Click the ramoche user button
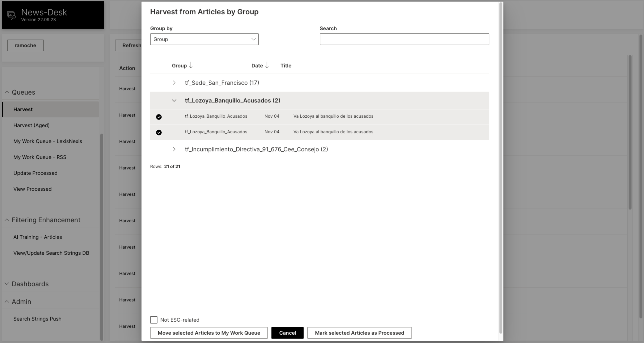 (x=25, y=45)
